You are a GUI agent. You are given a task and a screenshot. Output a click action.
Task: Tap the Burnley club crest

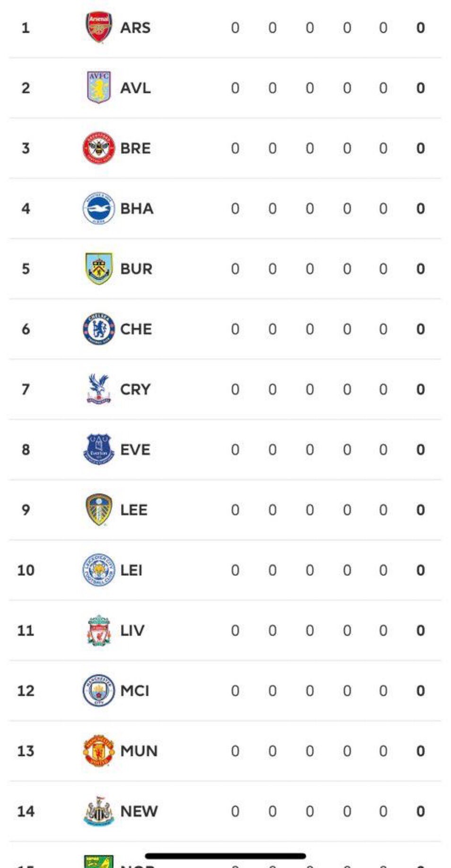pyautogui.click(x=98, y=269)
